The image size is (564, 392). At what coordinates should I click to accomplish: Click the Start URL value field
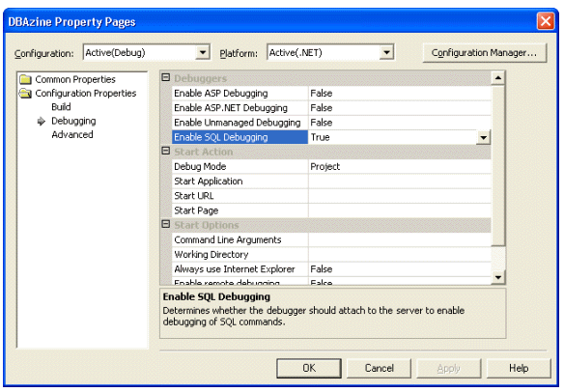tap(400, 196)
